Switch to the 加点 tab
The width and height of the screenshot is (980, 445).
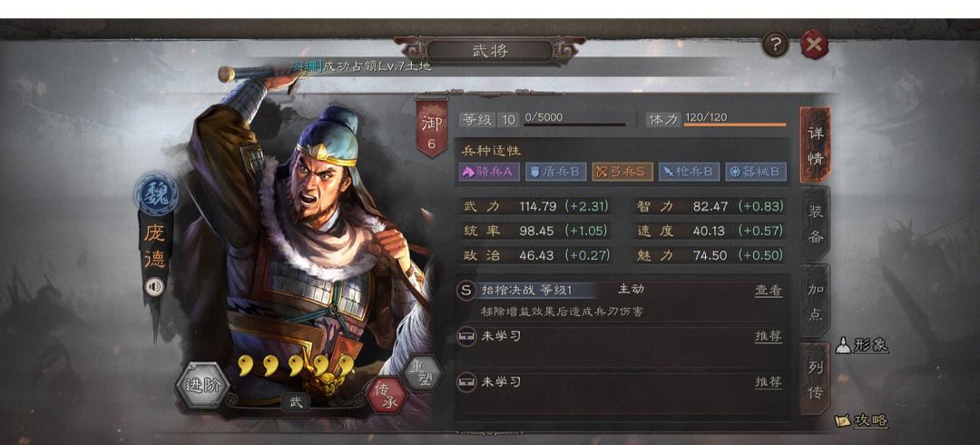(815, 301)
